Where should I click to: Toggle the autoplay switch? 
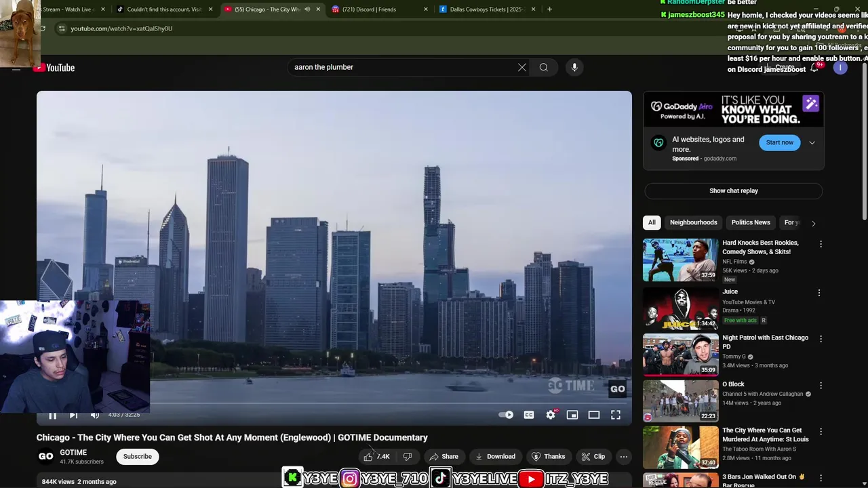[x=506, y=415]
